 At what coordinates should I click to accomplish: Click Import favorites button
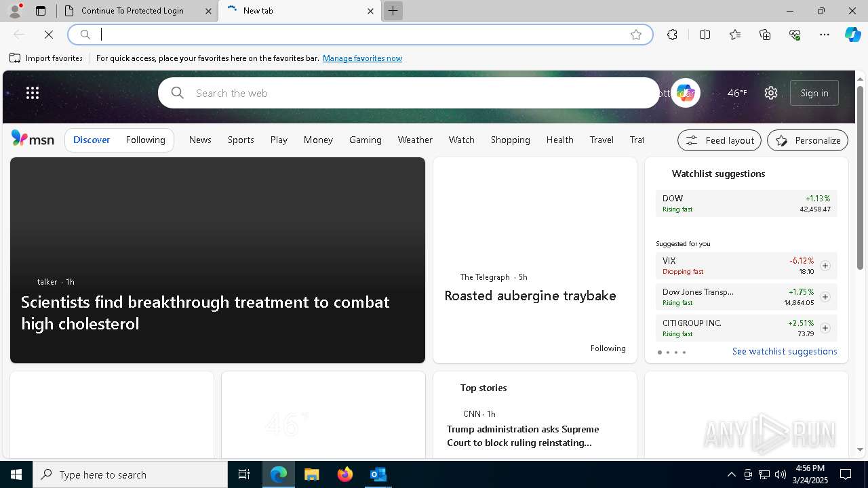tap(46, 58)
